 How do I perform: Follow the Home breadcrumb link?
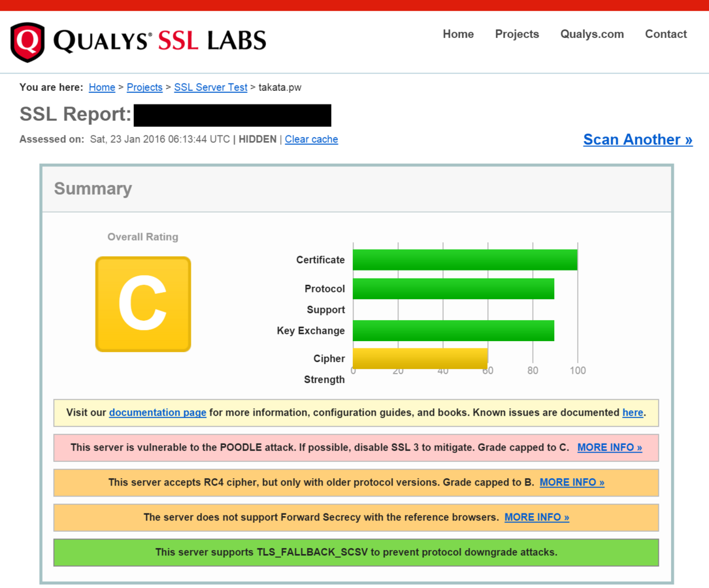102,88
